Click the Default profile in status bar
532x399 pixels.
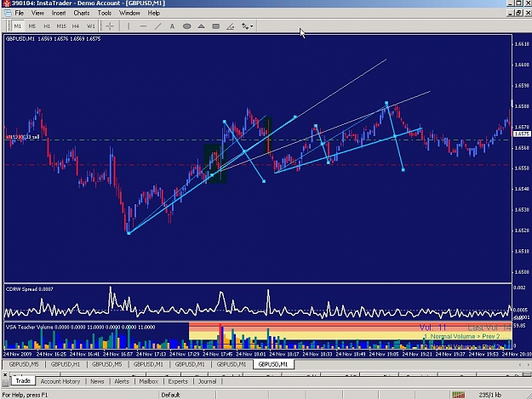tap(170, 395)
